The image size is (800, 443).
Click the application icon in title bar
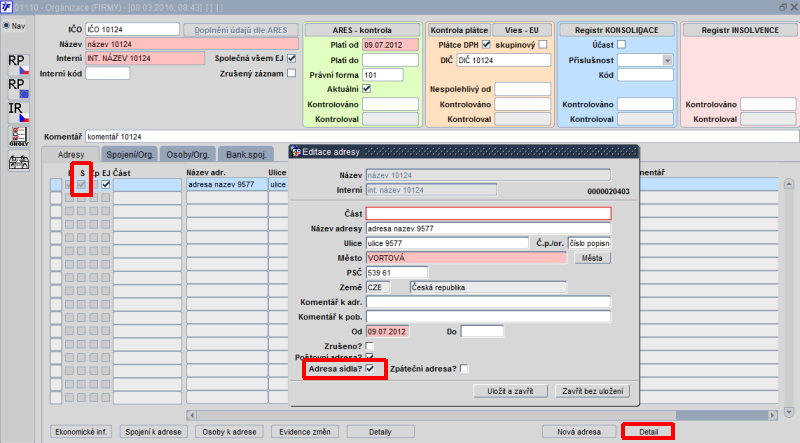[6, 7]
